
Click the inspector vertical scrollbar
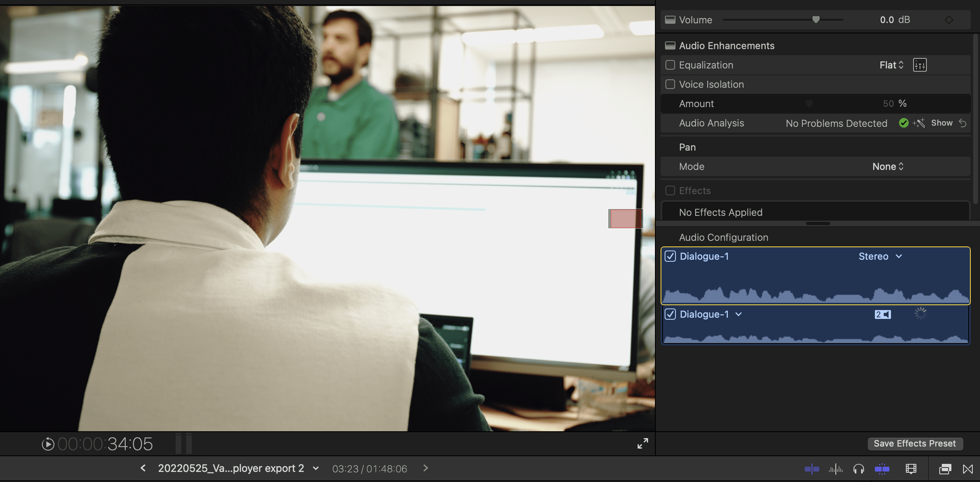975,119
